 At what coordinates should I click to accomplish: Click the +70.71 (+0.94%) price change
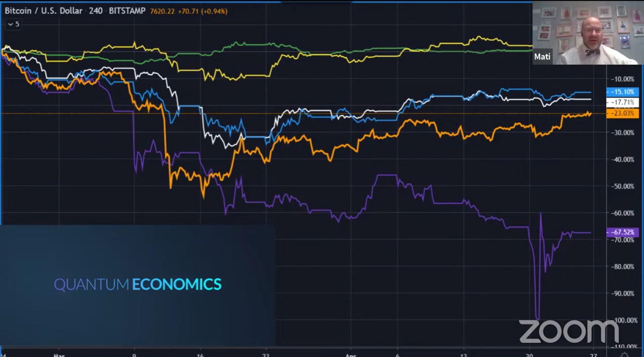coord(203,11)
